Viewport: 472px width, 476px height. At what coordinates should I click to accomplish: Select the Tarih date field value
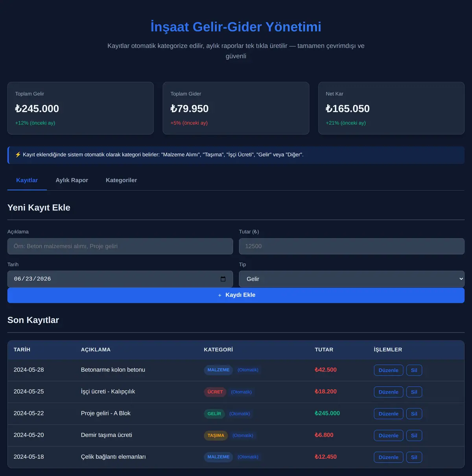[x=33, y=279]
